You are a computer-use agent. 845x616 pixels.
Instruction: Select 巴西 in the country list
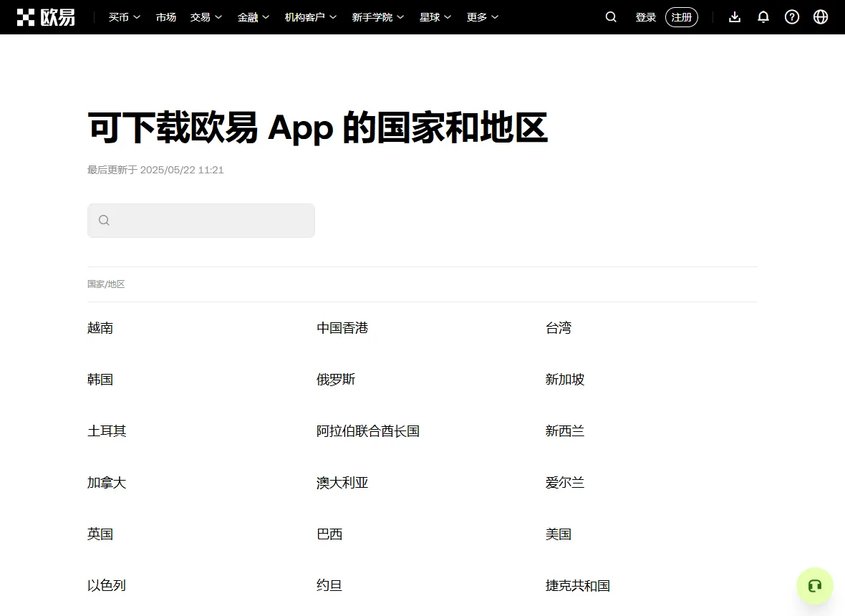point(329,534)
